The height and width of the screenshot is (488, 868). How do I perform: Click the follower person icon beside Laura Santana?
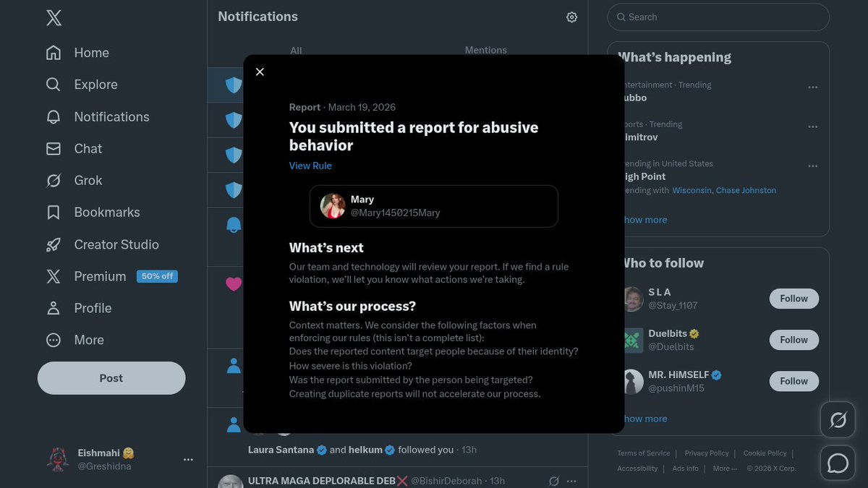(x=233, y=424)
